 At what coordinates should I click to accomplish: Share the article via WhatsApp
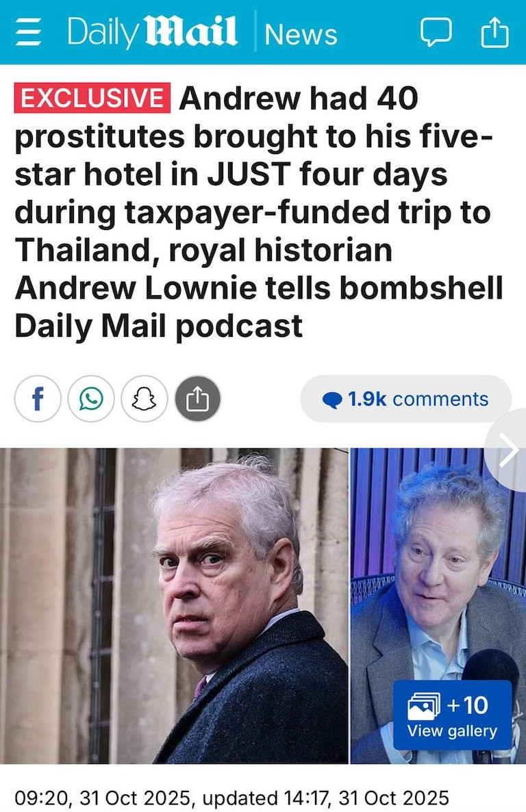tap(91, 398)
